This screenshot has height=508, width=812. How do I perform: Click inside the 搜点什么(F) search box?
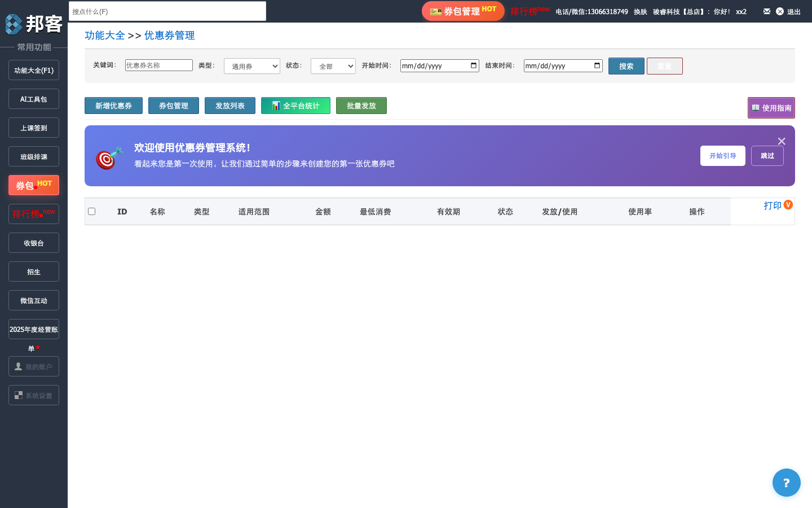click(x=167, y=11)
